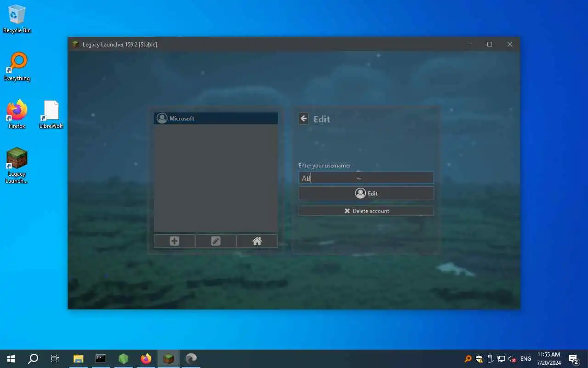Open taskbar search

click(x=33, y=359)
